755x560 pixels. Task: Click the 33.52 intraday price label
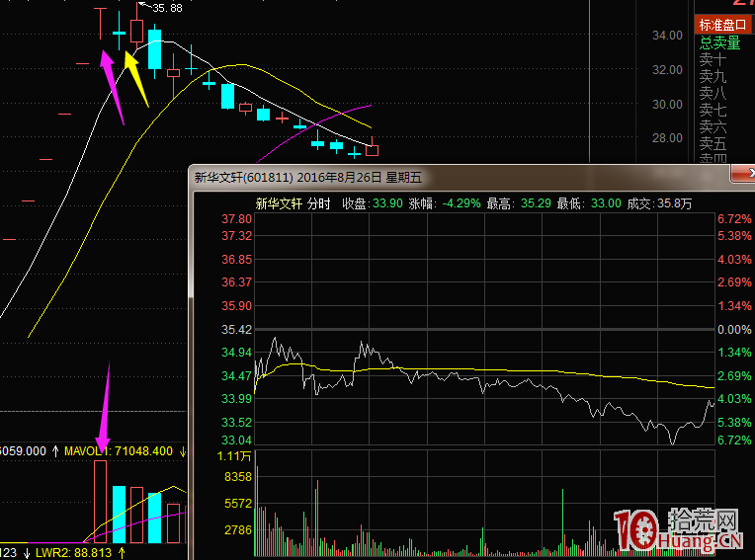coord(236,423)
